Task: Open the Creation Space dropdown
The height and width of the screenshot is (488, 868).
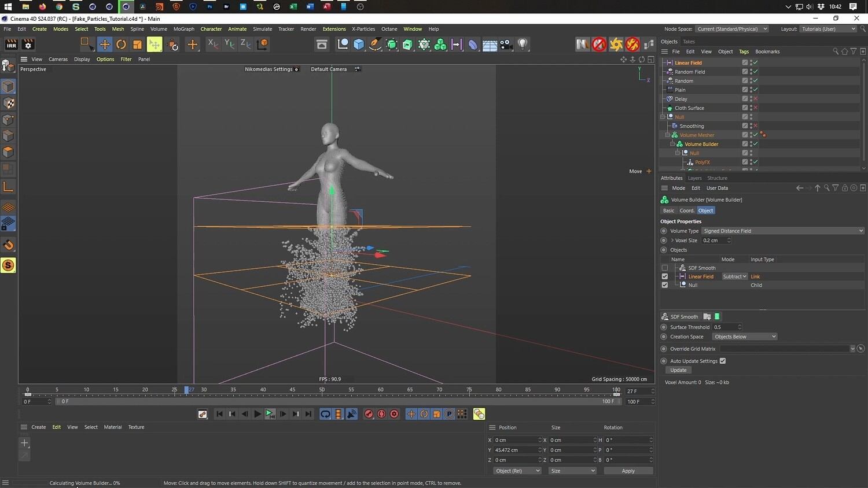Action: tap(745, 337)
